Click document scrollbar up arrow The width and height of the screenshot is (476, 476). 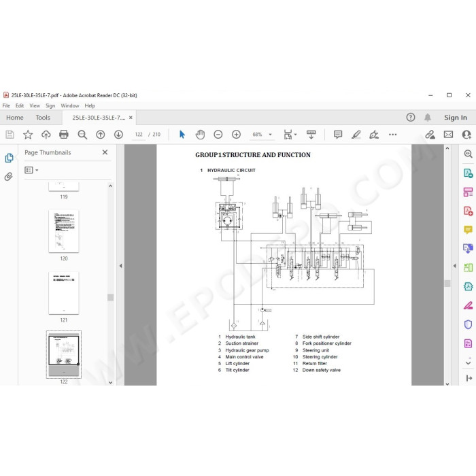click(x=447, y=148)
